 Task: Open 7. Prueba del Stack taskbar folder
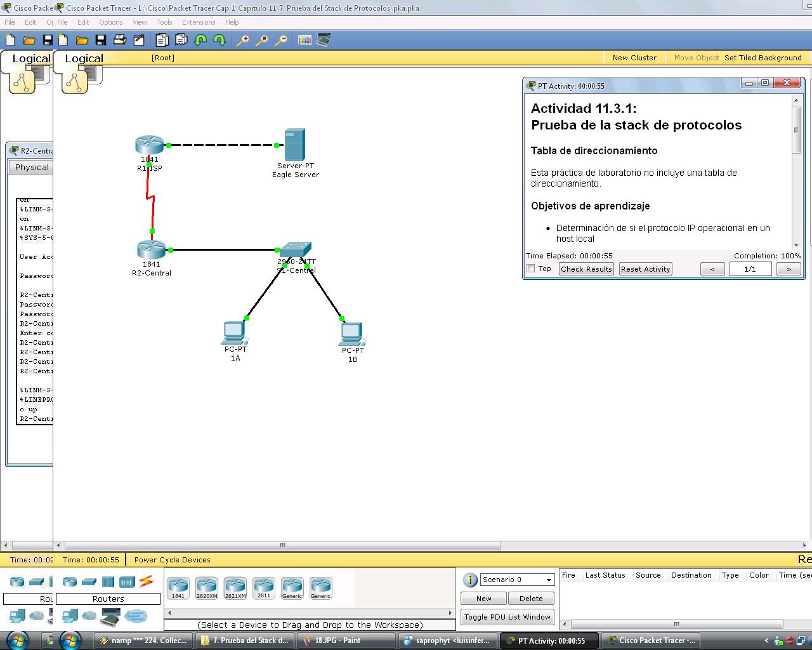pyautogui.click(x=244, y=640)
